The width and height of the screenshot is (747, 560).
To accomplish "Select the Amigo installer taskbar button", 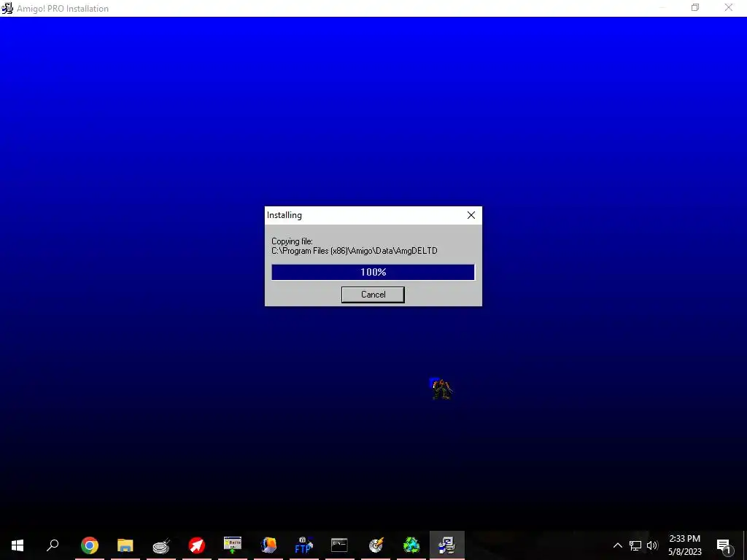I will click(447, 545).
